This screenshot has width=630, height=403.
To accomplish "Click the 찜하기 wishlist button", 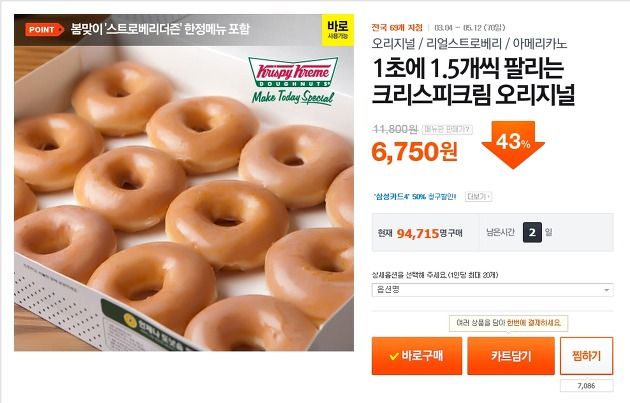I will point(587,356).
